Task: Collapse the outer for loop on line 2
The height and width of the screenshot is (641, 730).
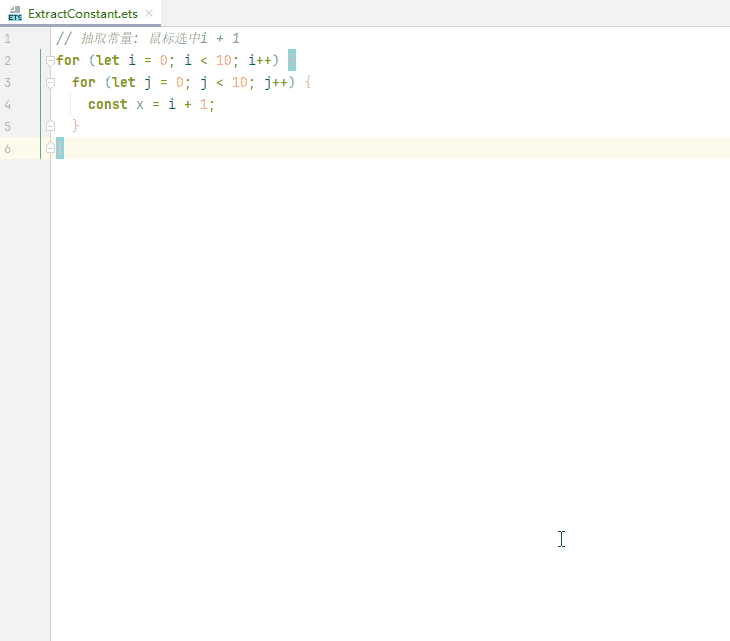Action: click(x=50, y=61)
